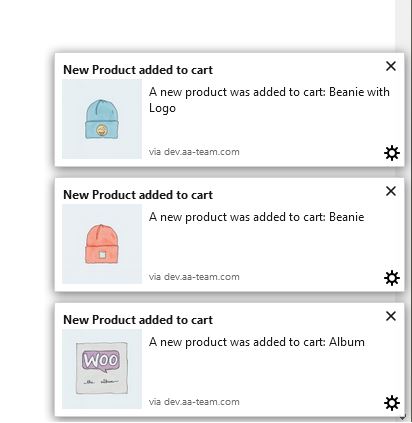Dismiss the Album notification
Image resolution: width=412 pixels, height=423 pixels.
pos(391,316)
